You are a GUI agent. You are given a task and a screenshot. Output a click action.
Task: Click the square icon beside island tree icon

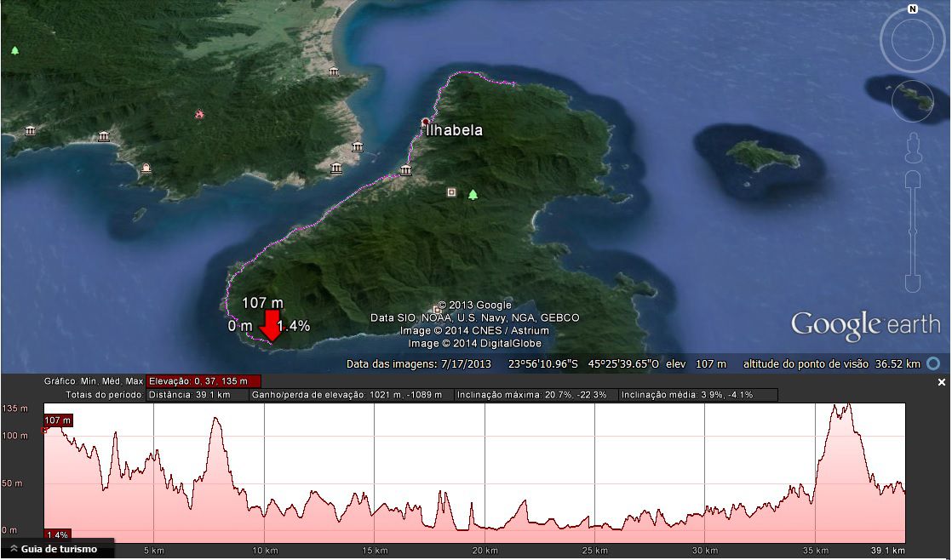click(451, 192)
